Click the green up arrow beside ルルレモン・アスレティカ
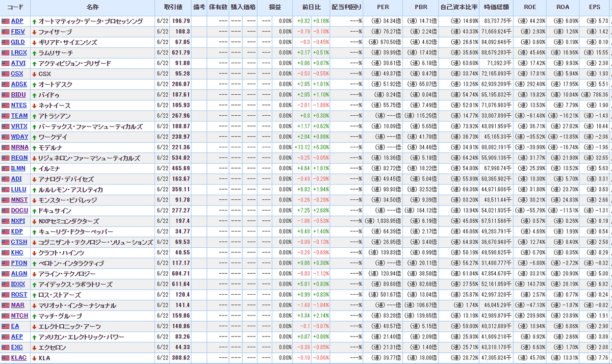This screenshot has width=612, height=364. click(x=34, y=190)
